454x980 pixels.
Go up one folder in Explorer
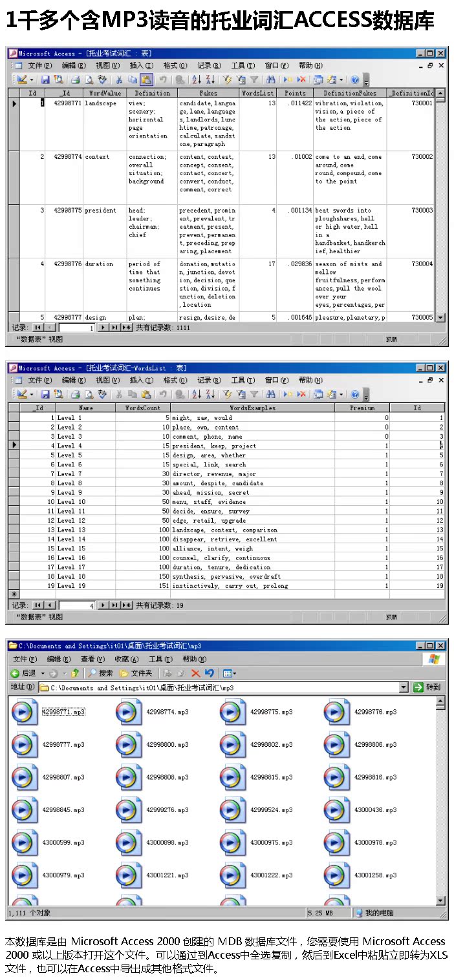coord(75,673)
